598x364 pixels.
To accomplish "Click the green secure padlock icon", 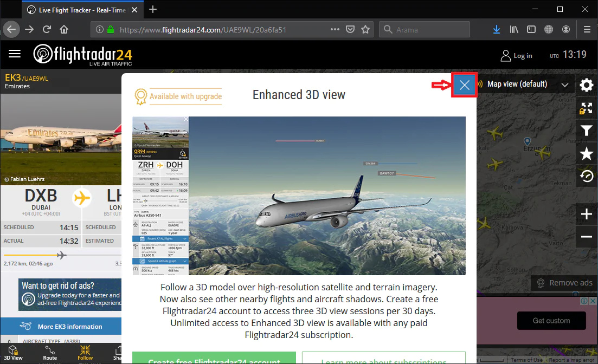I will pos(111,29).
